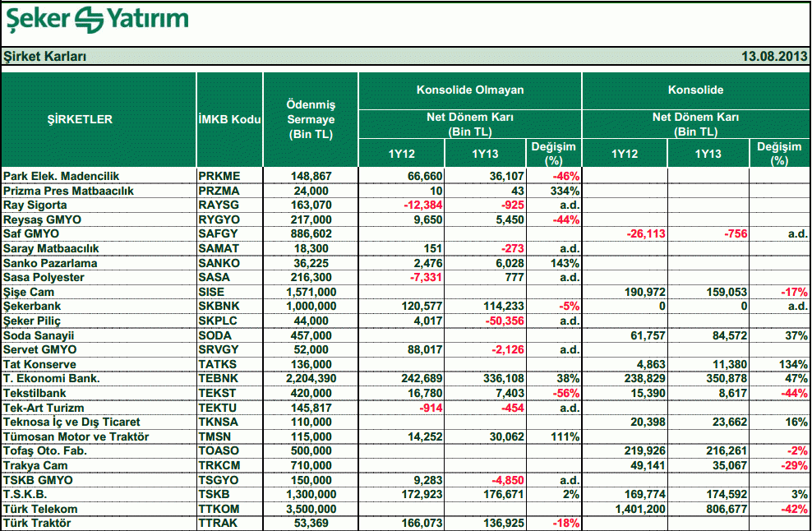Viewport: 812px width, 531px height.
Task: Select the TSGYO code cell
Action: point(219,480)
